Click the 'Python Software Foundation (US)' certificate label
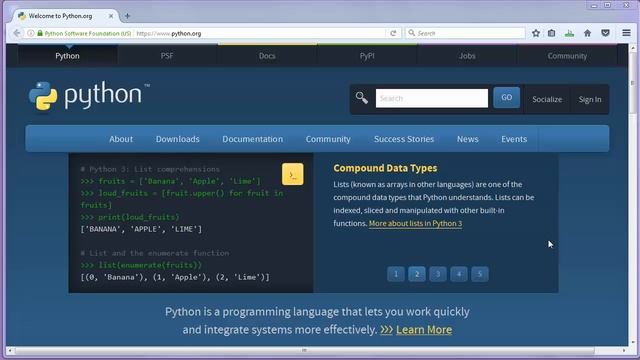640x360 pixels. click(88, 33)
